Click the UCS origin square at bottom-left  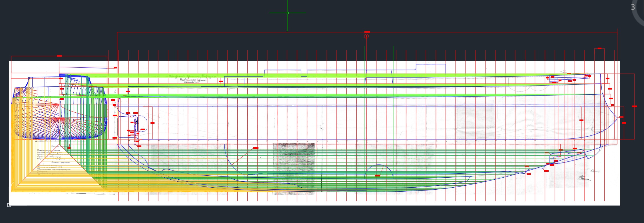tap(9, 205)
